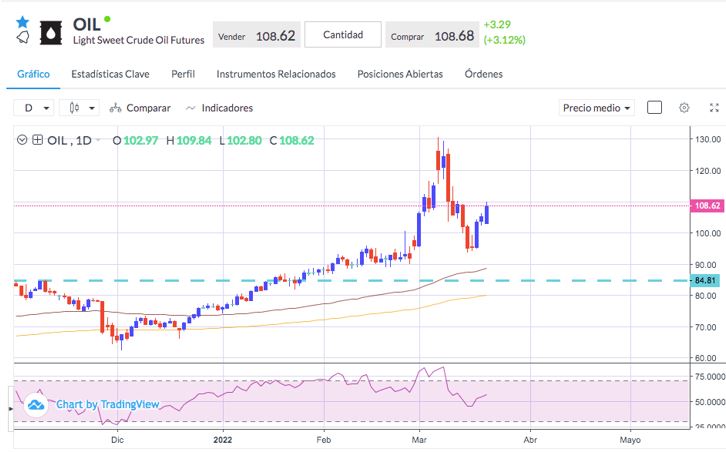Toggle the square chart layout checkbox
This screenshot has width=726, height=452.
click(654, 107)
